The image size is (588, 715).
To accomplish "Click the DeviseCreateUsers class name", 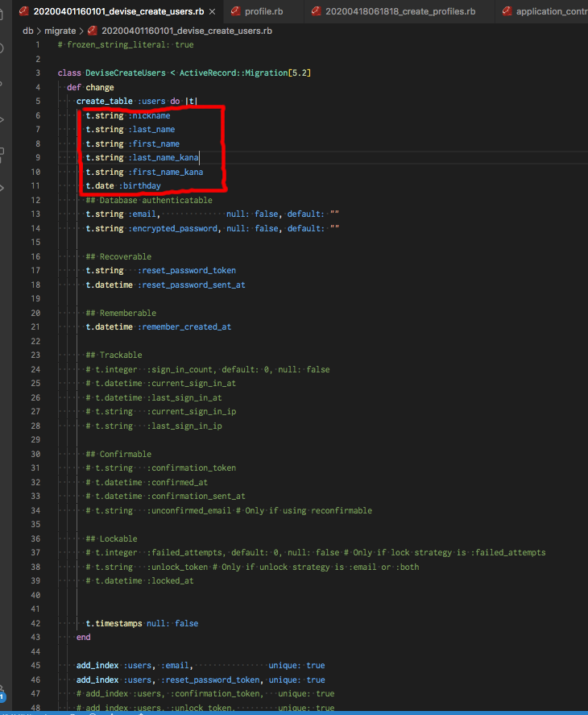I will coord(126,73).
